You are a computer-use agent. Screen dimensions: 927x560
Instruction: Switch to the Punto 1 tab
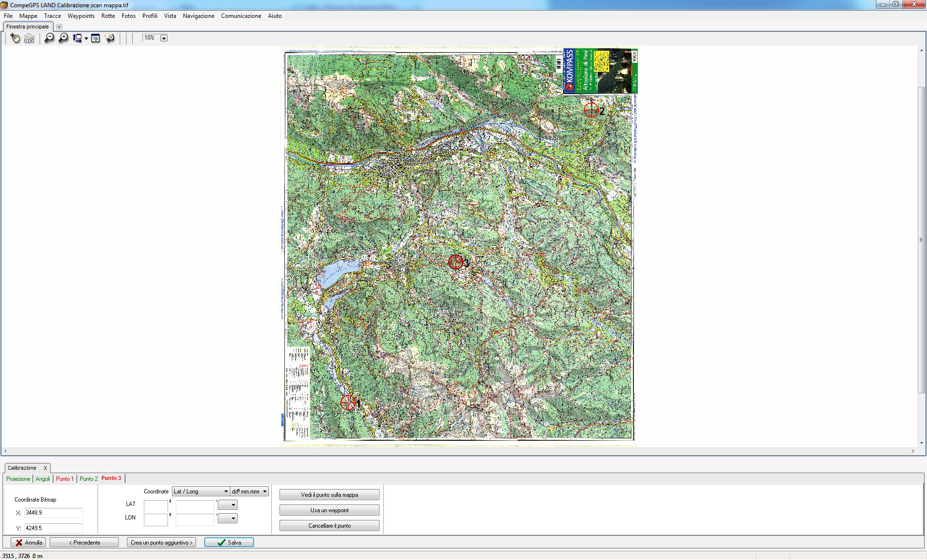pyautogui.click(x=65, y=479)
